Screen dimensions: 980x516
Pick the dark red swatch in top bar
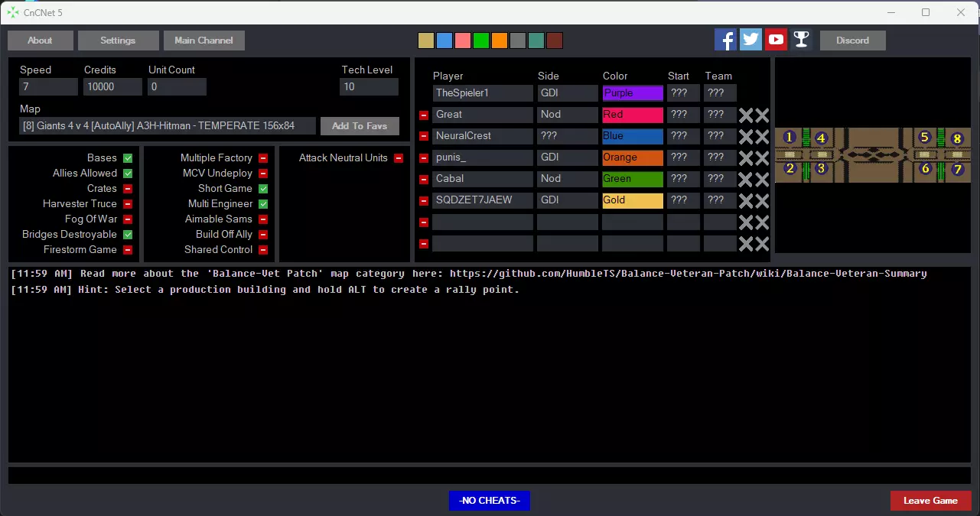555,41
